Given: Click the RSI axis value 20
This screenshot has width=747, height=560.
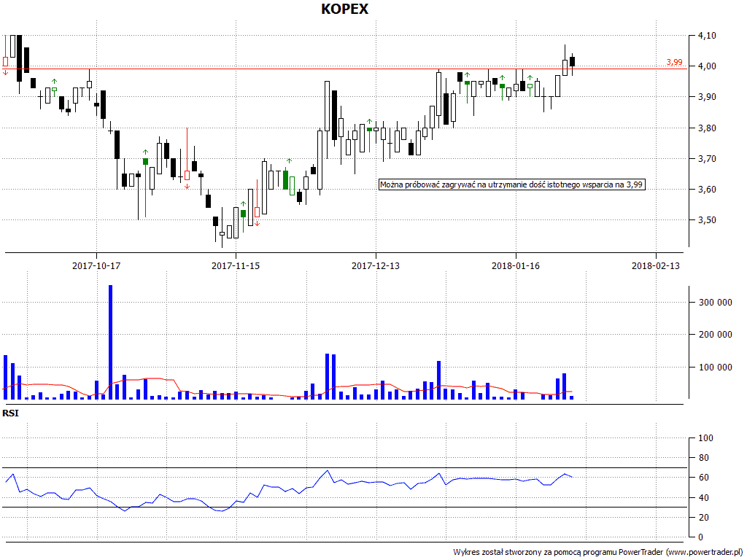Looking at the screenshot, I should [x=703, y=518].
